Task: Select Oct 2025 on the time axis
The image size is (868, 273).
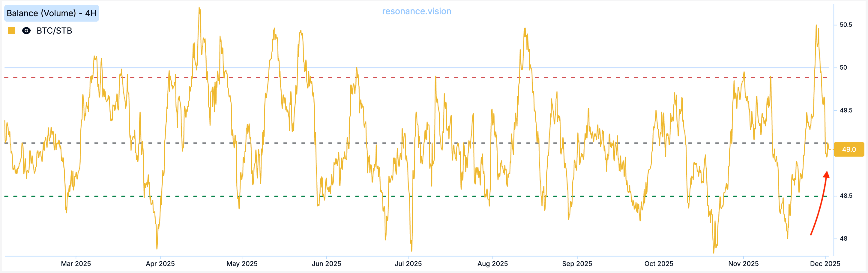Action: (659, 264)
